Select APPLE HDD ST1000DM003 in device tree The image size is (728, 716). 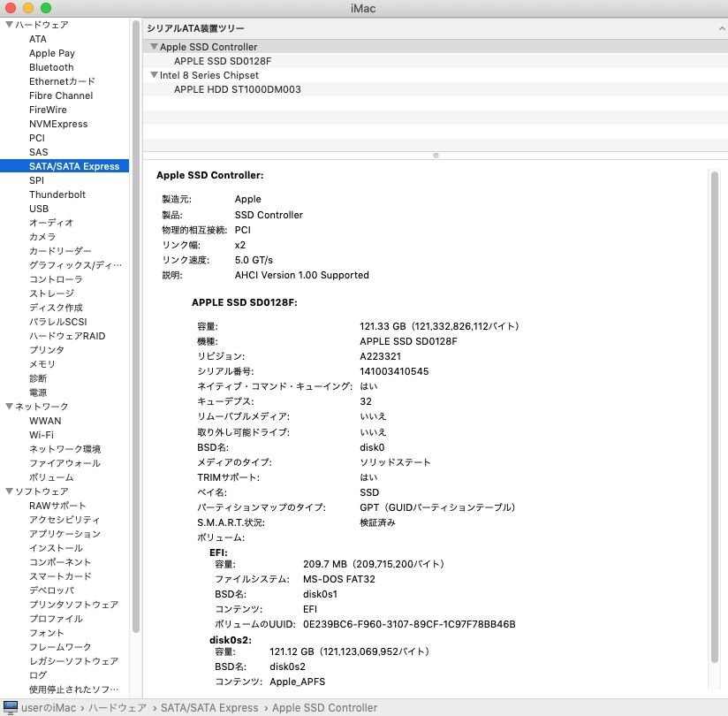(237, 89)
